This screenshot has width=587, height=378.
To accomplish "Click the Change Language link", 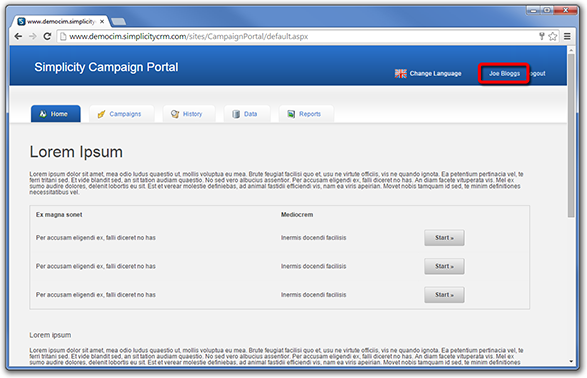I will click(x=435, y=73).
